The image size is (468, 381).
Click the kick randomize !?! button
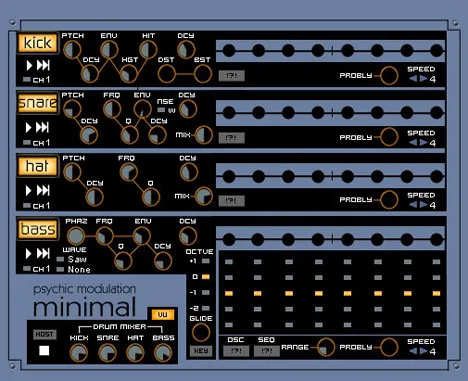pos(232,76)
